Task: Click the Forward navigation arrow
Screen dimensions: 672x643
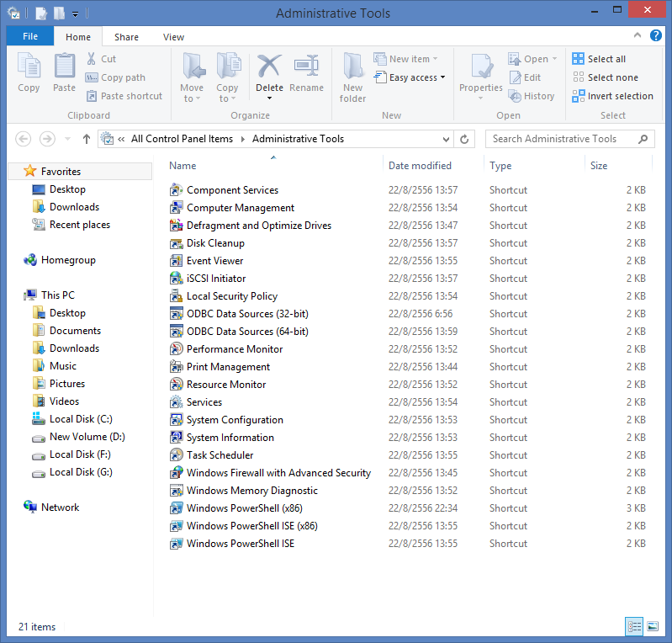Action: click(47, 139)
